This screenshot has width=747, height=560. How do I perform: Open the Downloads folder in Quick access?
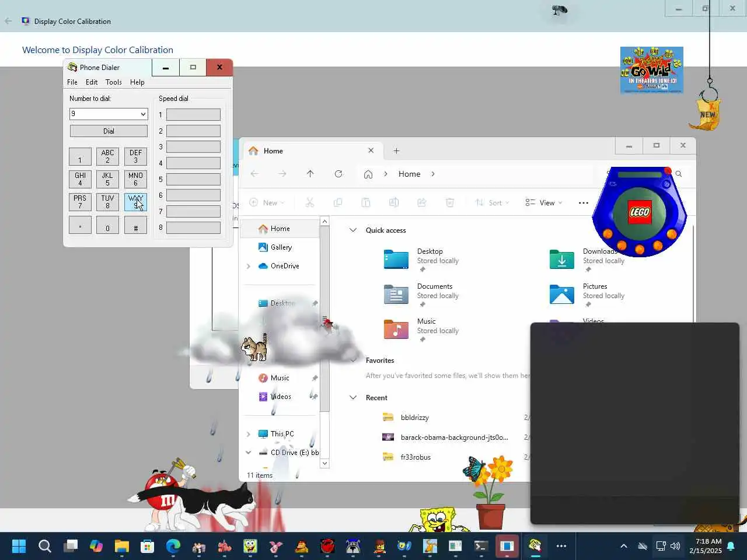pyautogui.click(x=587, y=260)
